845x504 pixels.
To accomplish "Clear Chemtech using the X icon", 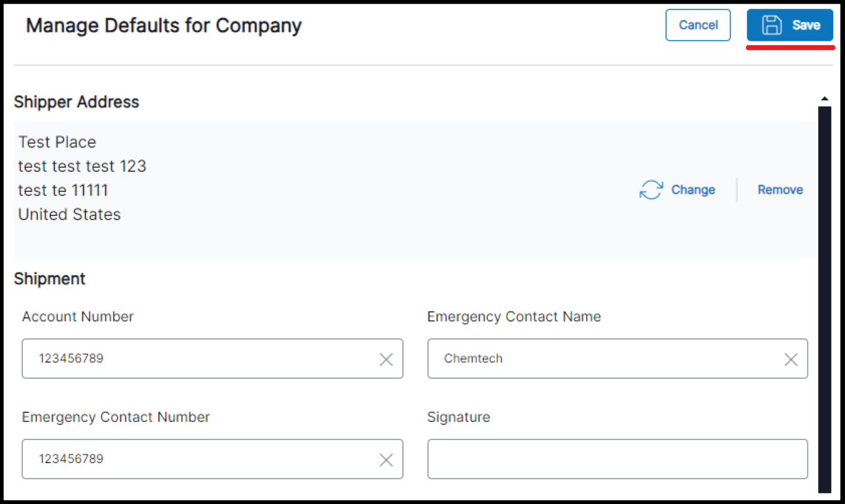I will pyautogui.click(x=790, y=358).
